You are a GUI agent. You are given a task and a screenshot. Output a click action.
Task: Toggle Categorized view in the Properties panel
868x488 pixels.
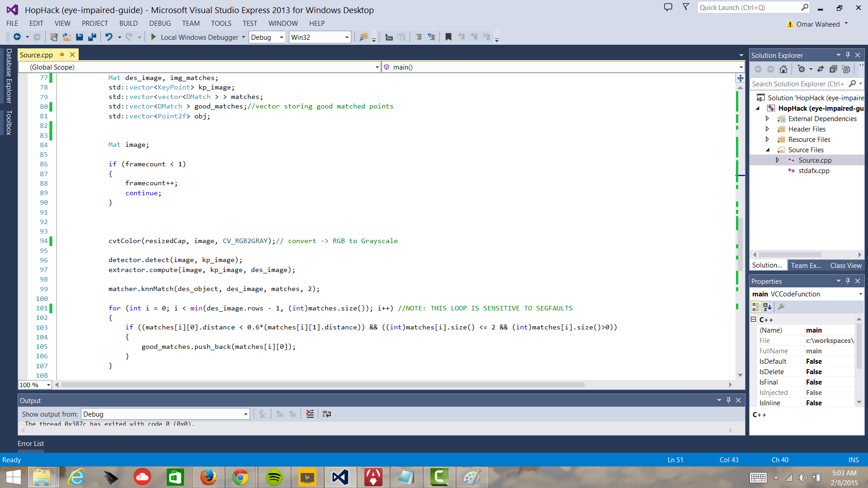pyautogui.click(x=756, y=307)
